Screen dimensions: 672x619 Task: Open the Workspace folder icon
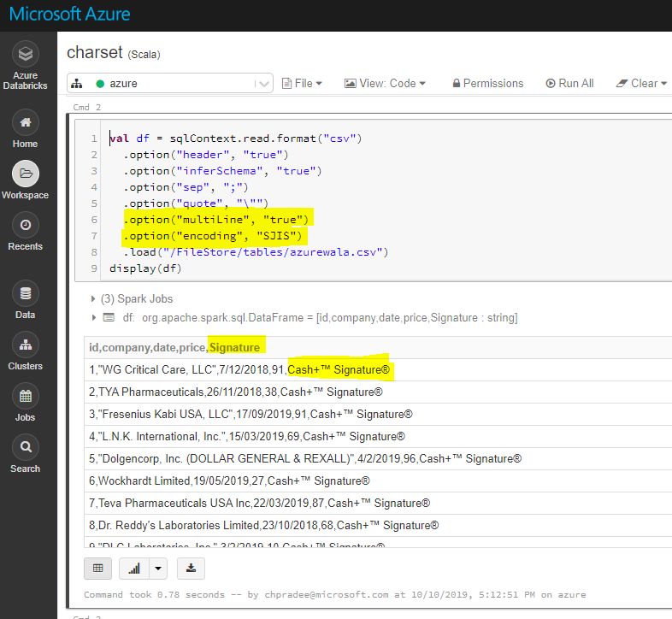26,174
